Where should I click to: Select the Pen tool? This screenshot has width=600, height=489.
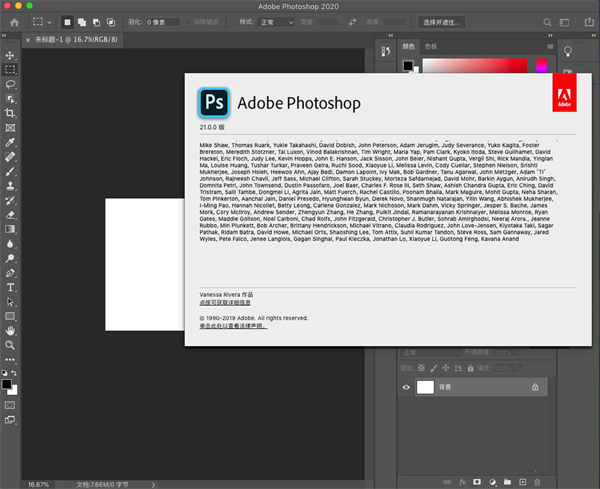click(x=10, y=273)
